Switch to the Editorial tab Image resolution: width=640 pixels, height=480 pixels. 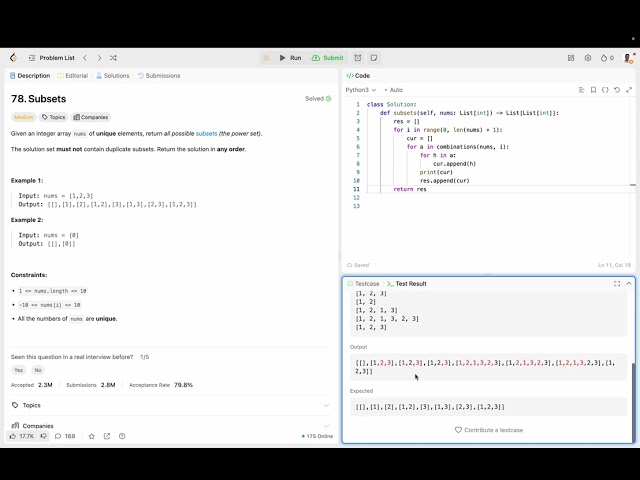(72, 76)
